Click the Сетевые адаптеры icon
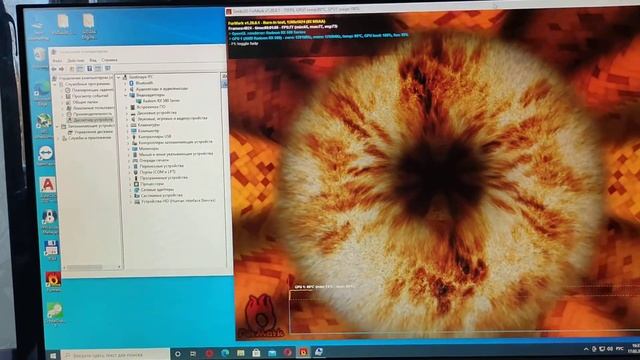Viewport: 640px width, 360px height. tap(136, 190)
